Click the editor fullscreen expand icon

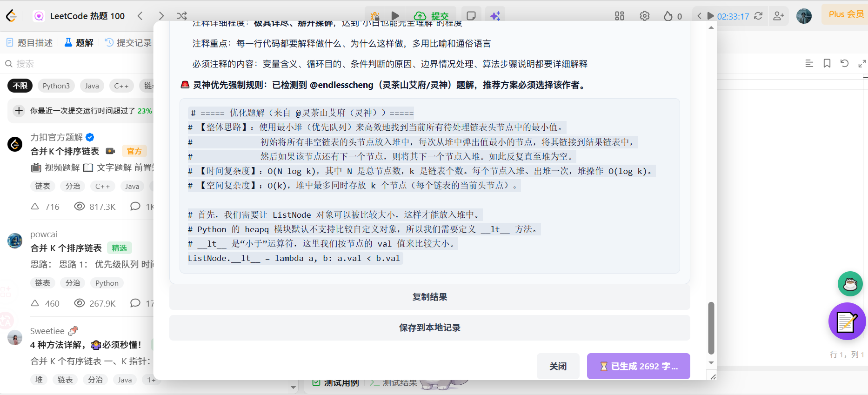[x=862, y=63]
